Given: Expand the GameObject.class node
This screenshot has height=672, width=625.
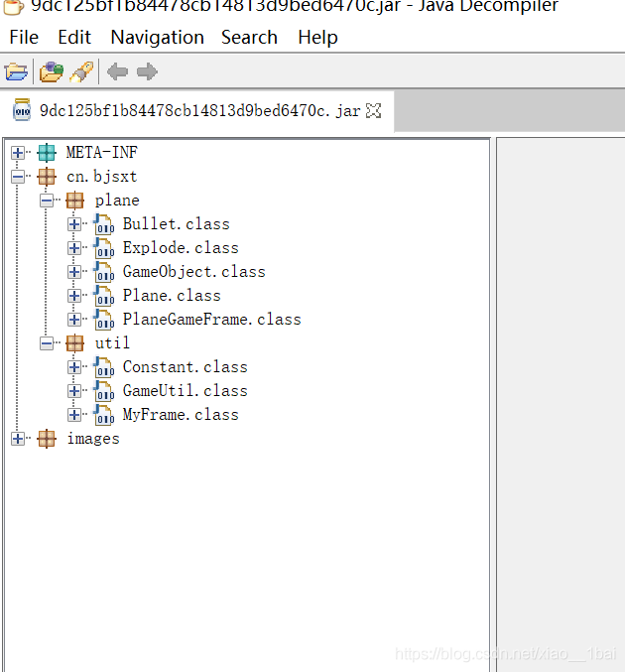Looking at the screenshot, I should pos(74,272).
